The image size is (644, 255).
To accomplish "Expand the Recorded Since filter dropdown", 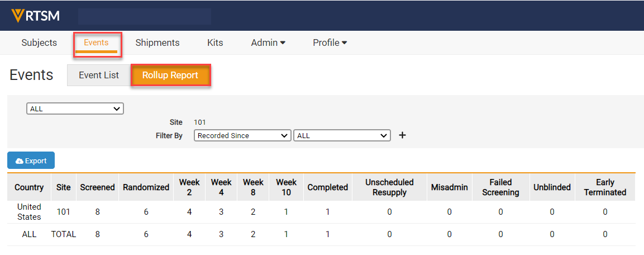I will pyautogui.click(x=242, y=135).
